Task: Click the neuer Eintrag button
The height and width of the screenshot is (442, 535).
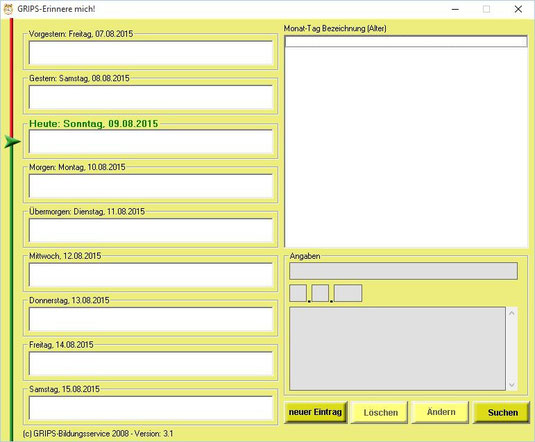Action: (x=315, y=412)
